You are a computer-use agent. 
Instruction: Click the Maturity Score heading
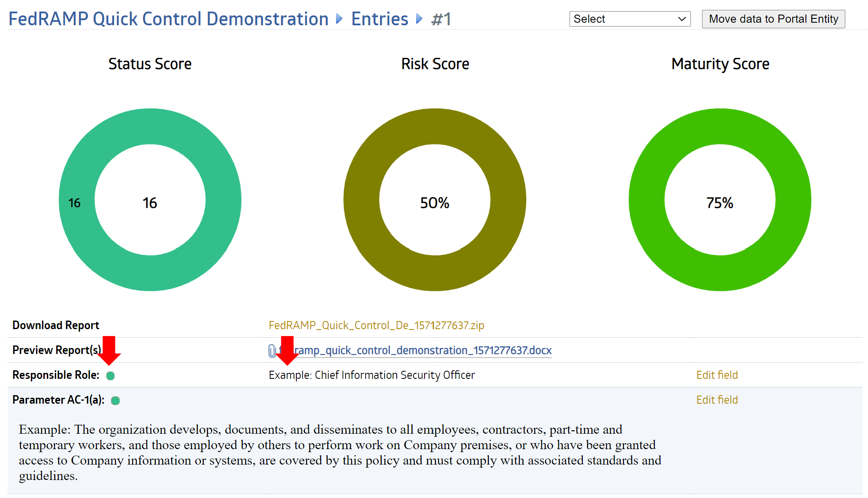(x=720, y=64)
